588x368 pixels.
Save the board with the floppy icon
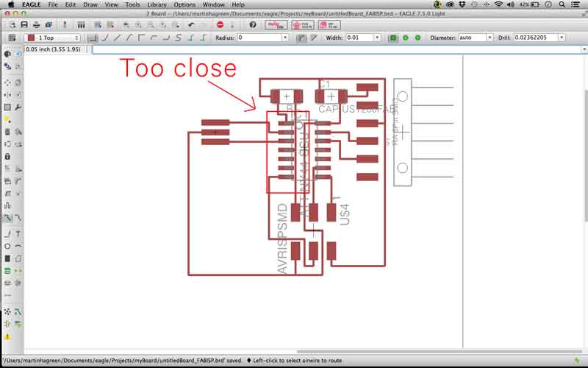(x=24, y=25)
